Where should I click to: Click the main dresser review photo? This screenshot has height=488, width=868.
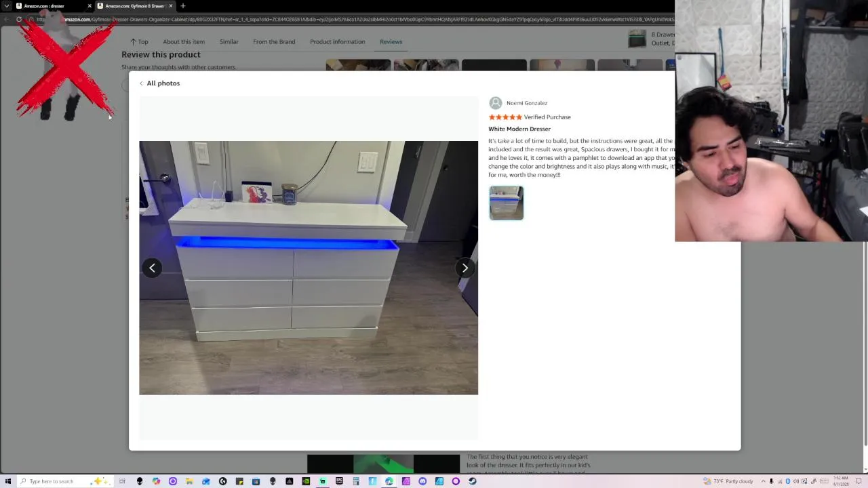click(x=309, y=268)
